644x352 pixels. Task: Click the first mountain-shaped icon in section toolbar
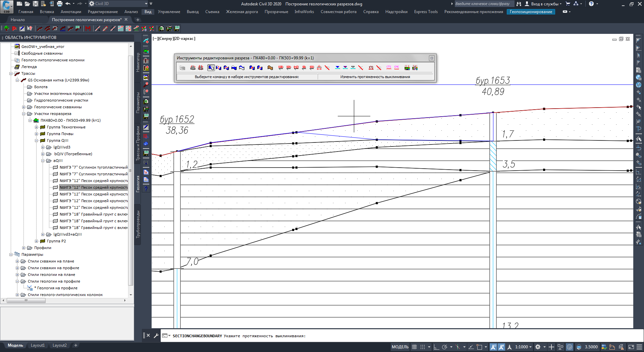point(193,68)
